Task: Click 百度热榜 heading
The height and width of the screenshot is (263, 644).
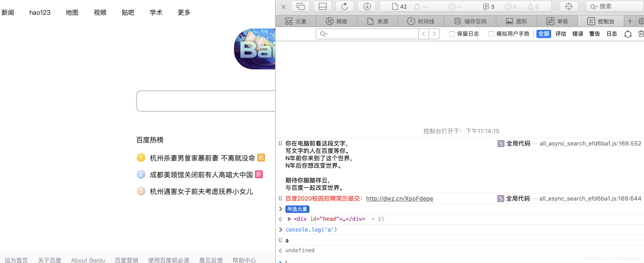Action: (x=150, y=140)
